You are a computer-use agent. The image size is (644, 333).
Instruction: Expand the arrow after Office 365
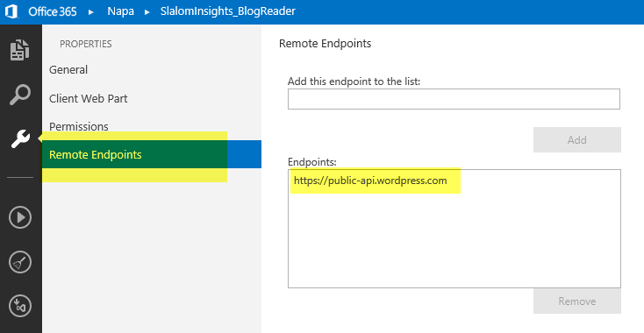coord(91,12)
